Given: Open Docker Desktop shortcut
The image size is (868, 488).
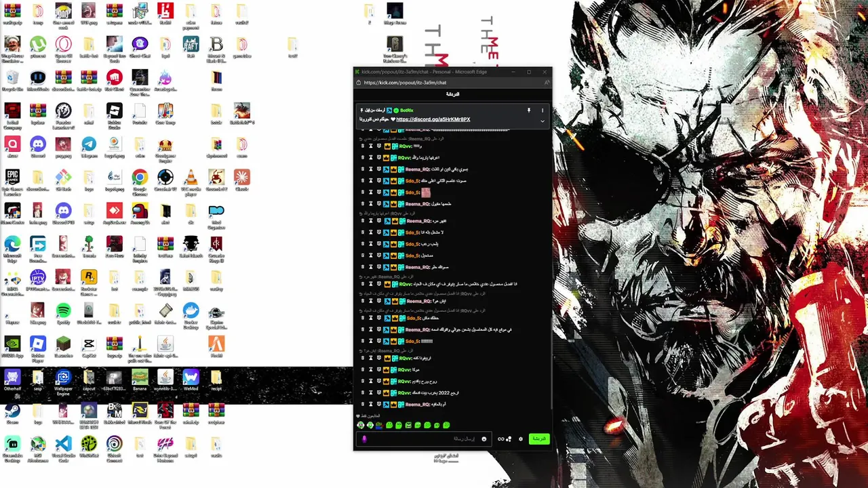Looking at the screenshot, I should tap(191, 314).
